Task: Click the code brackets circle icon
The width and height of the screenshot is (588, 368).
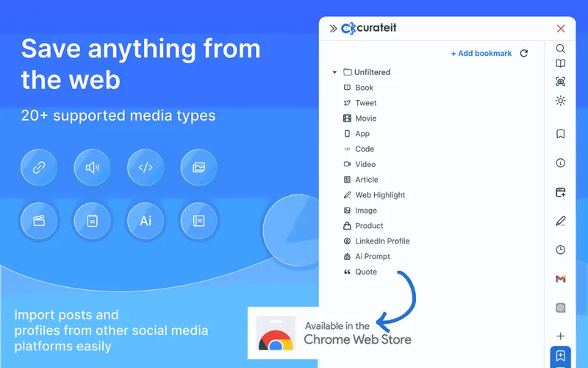Action: [x=146, y=168]
